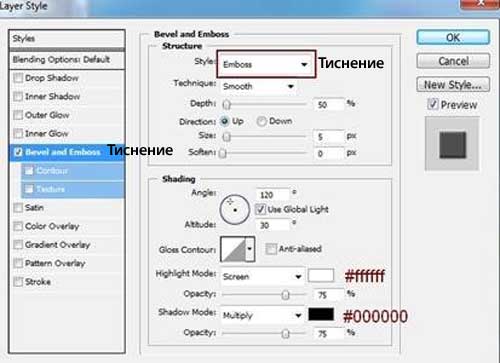Image resolution: width=500 pixels, height=363 pixels.
Task: Enable the Inner Shadow checkbox
Action: [18, 97]
